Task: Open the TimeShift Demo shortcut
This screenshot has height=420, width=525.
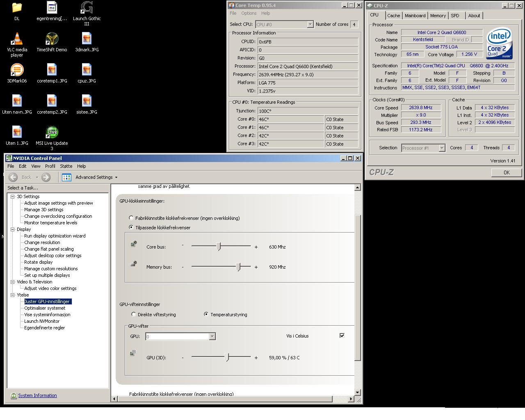Action: [52, 39]
